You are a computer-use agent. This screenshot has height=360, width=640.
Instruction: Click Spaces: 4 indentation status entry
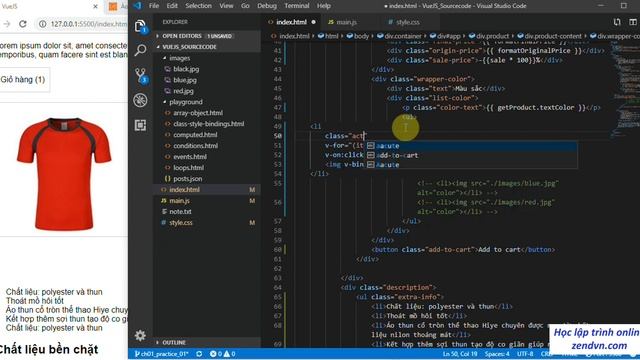point(497,354)
